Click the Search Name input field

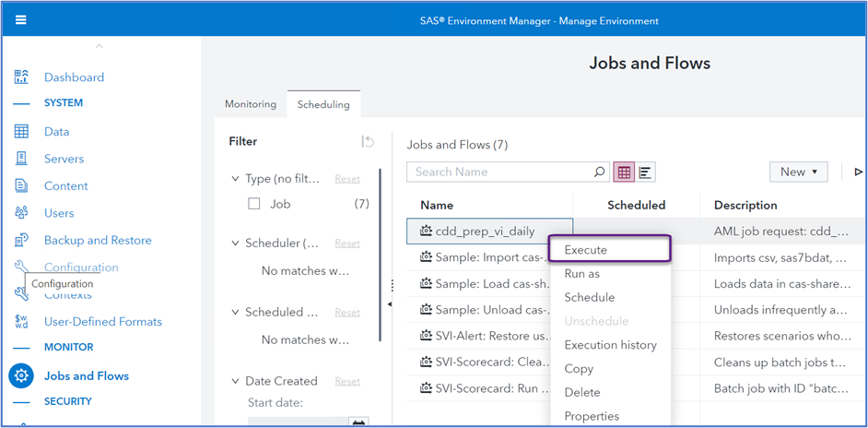(498, 172)
